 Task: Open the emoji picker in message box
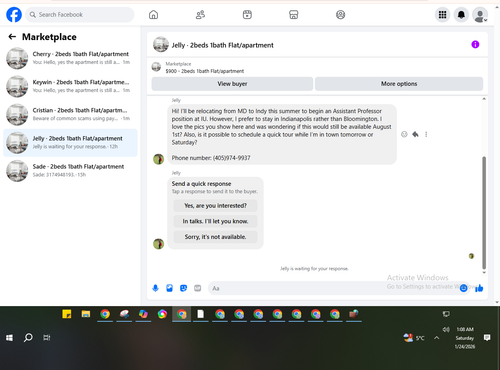point(463,288)
